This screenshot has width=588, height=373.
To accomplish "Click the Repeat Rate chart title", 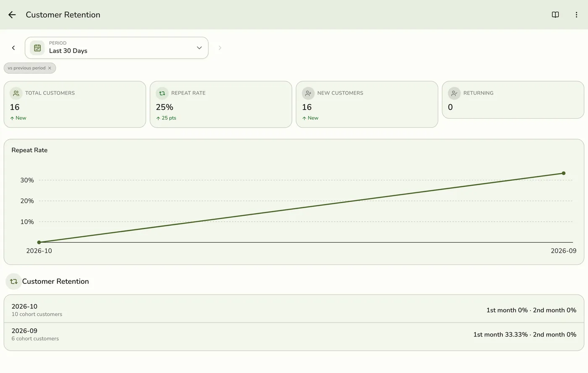I will pos(29,150).
